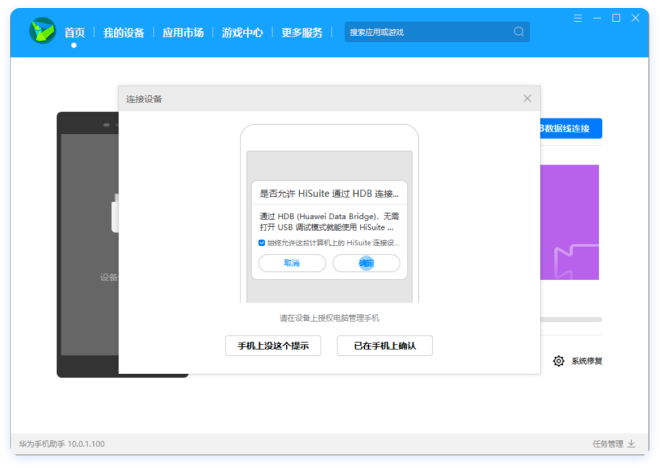Click the 任务管理 download arrow icon

coord(631,444)
